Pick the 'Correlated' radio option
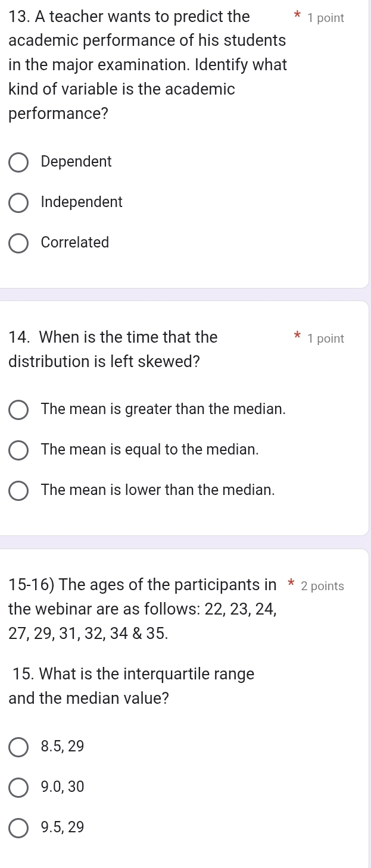371x868 pixels. click(18, 243)
